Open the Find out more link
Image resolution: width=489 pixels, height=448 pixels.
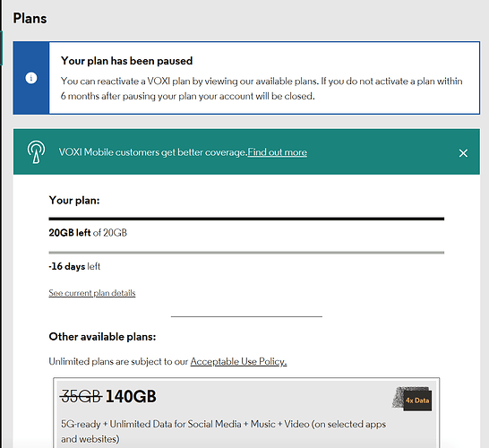pos(278,152)
